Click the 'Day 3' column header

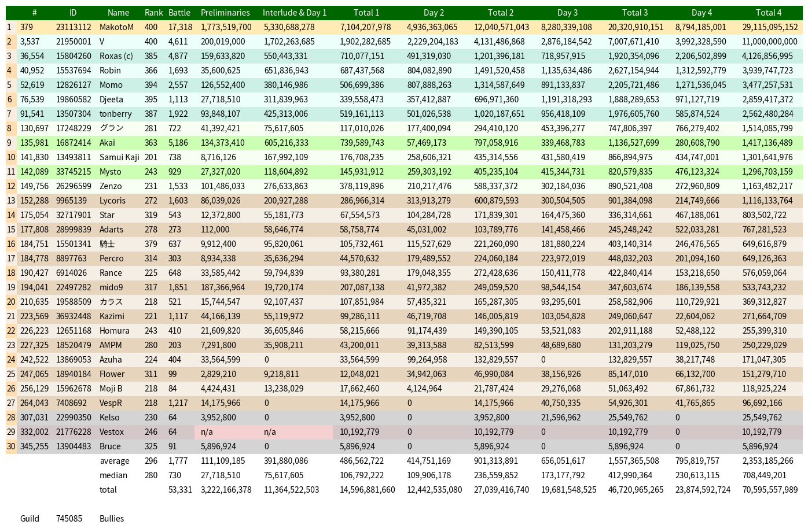[x=568, y=13]
